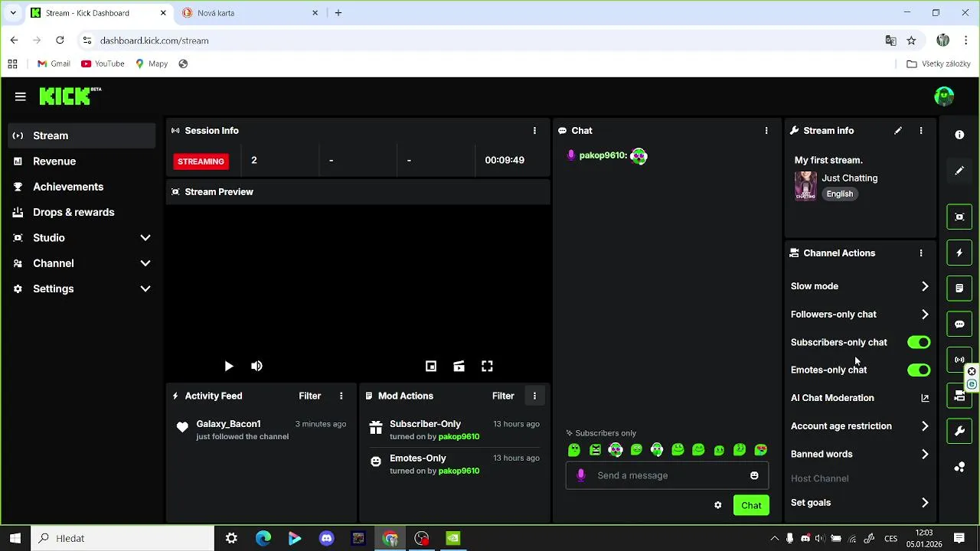980x551 pixels.
Task: Open the Followers-only chat options
Action: [x=860, y=315]
